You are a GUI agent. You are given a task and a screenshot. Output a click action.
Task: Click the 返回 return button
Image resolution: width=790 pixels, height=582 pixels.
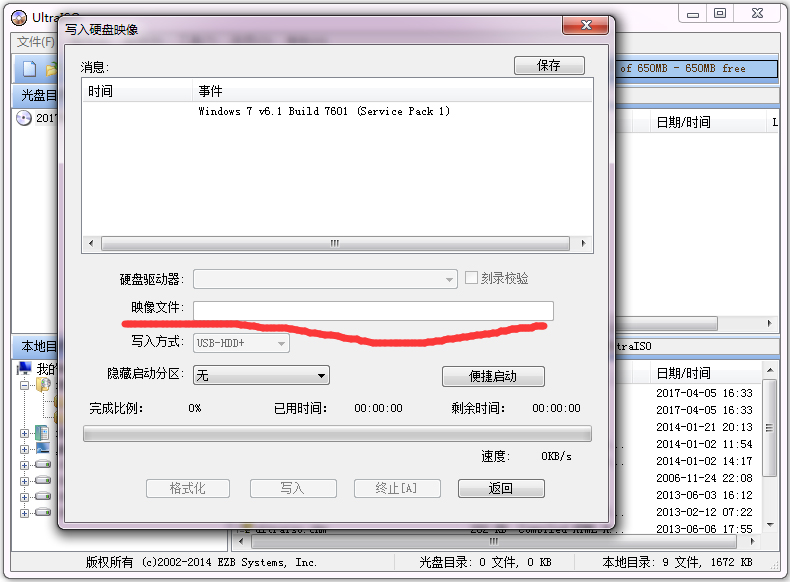pyautogui.click(x=501, y=488)
